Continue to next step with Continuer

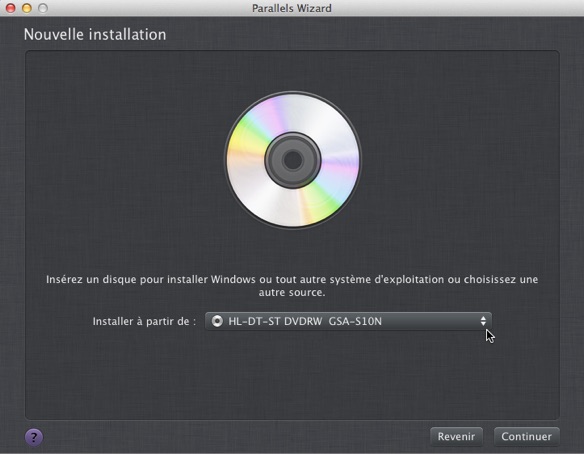point(526,436)
